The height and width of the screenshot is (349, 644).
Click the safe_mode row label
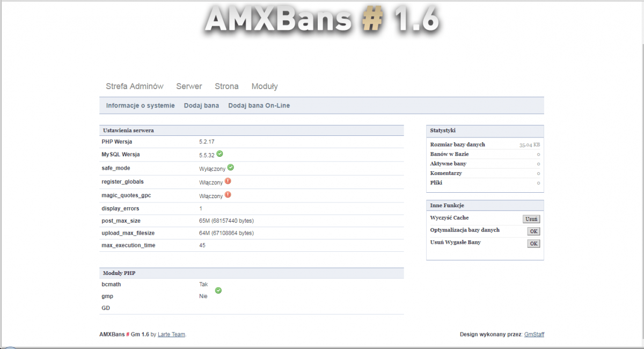[x=116, y=168]
